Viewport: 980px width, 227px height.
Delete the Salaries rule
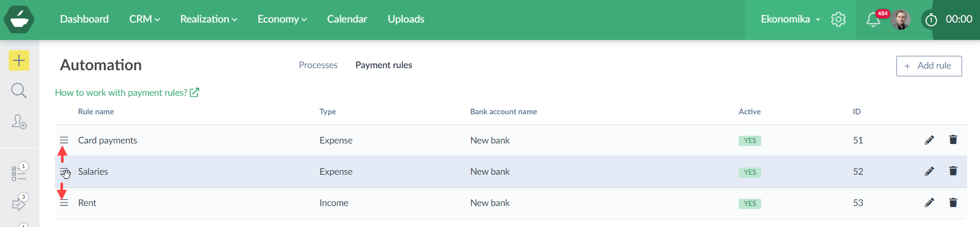(x=953, y=171)
